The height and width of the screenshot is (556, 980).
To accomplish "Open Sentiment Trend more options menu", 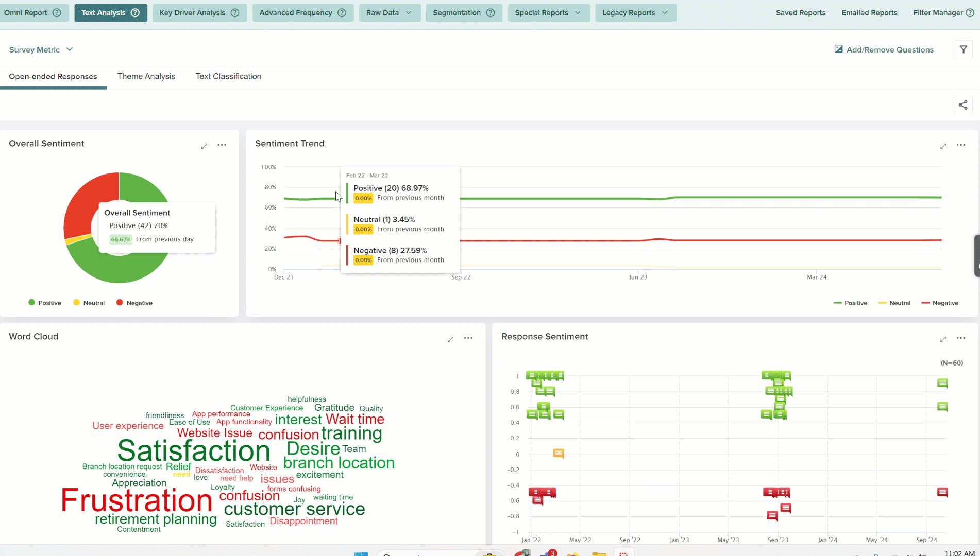I will [x=960, y=145].
